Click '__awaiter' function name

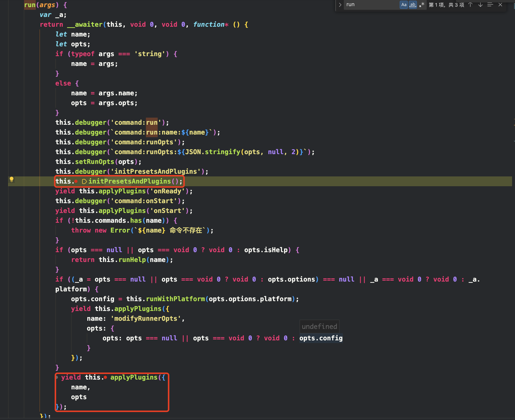coord(85,25)
